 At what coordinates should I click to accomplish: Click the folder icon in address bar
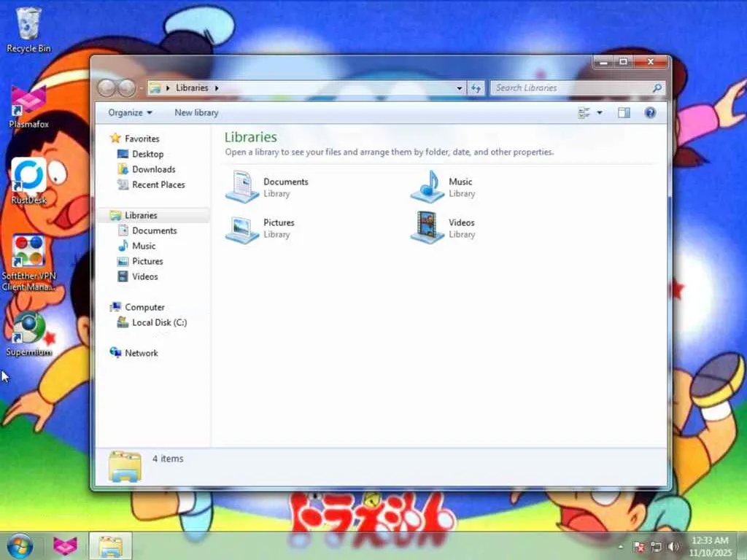click(x=155, y=87)
